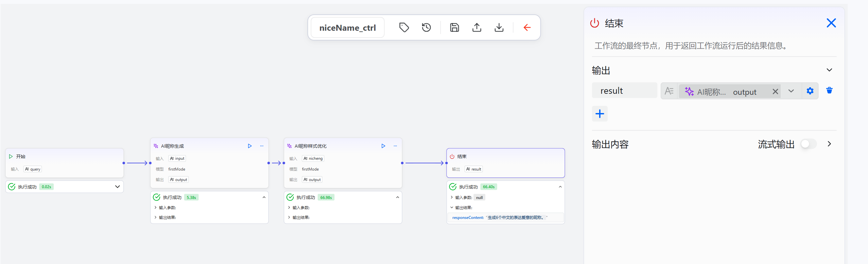Image resolution: width=868 pixels, height=264 pixels.
Task: Go back using the red arrow icon
Action: point(527,27)
